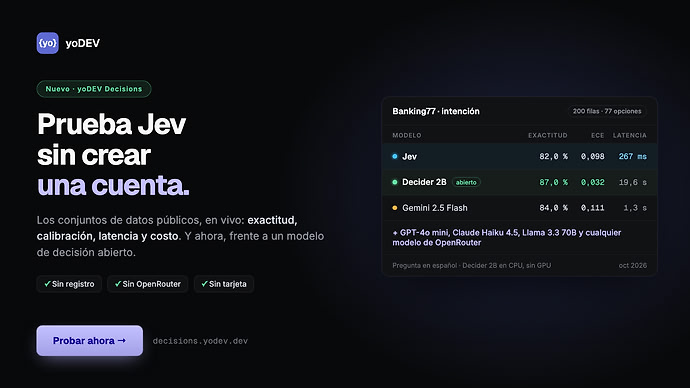
Task: Select the Decider 2B green dot indicator
Action: click(395, 182)
